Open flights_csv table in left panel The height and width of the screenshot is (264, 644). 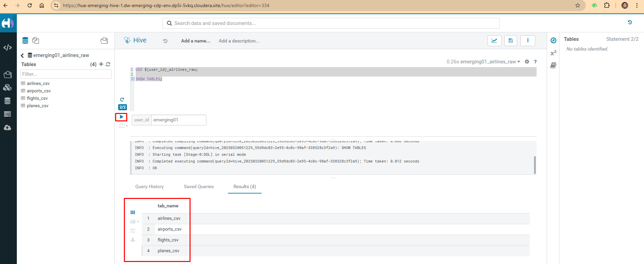(37, 98)
